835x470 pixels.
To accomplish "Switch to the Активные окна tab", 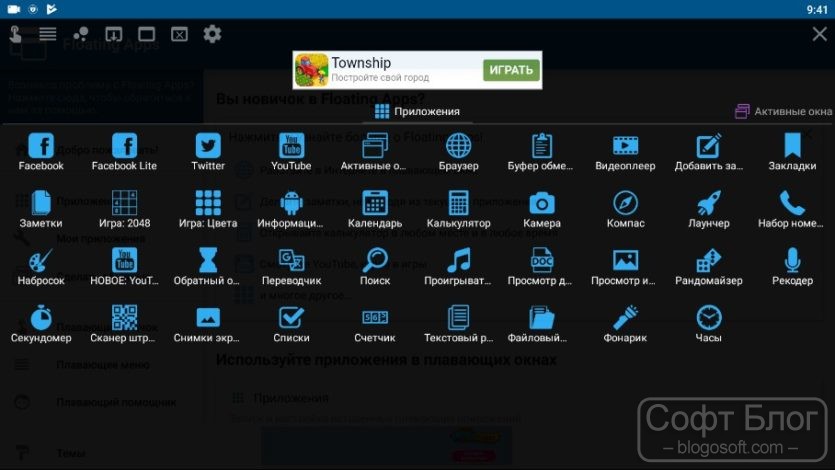I will tap(783, 111).
